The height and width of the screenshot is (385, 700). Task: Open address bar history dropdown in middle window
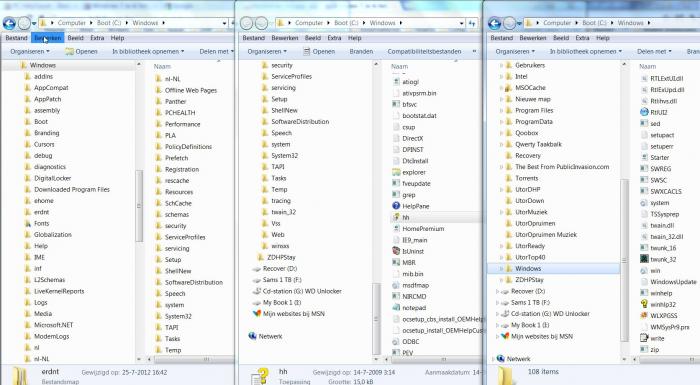461,23
